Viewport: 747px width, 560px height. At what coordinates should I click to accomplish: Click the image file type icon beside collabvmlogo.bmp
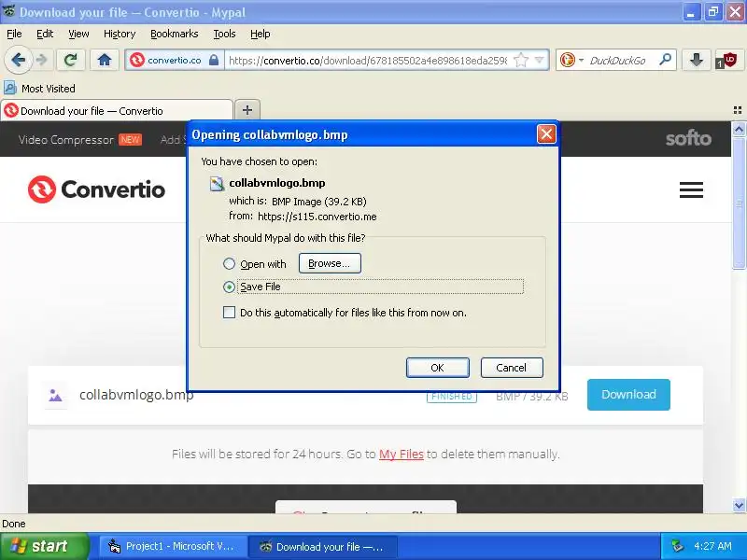pyautogui.click(x=56, y=395)
